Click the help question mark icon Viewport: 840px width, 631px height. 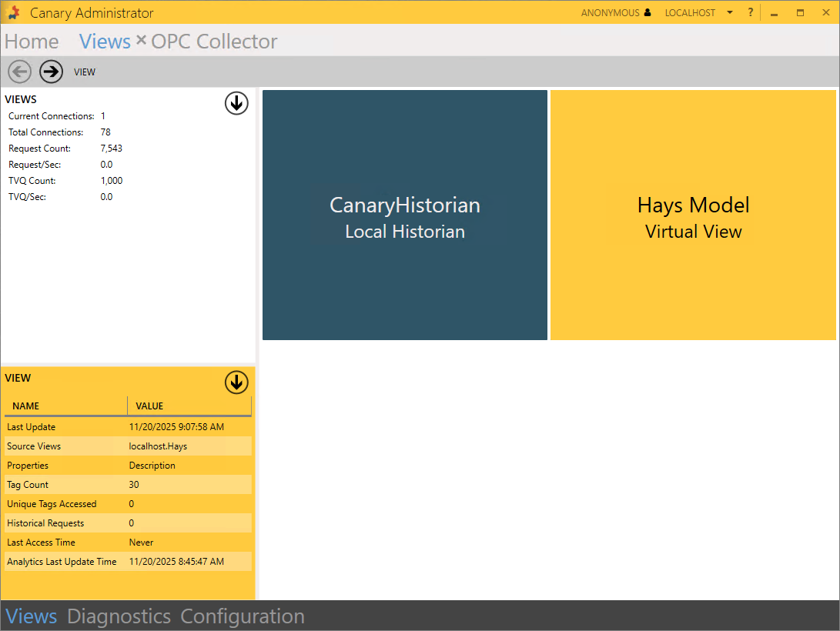(751, 13)
